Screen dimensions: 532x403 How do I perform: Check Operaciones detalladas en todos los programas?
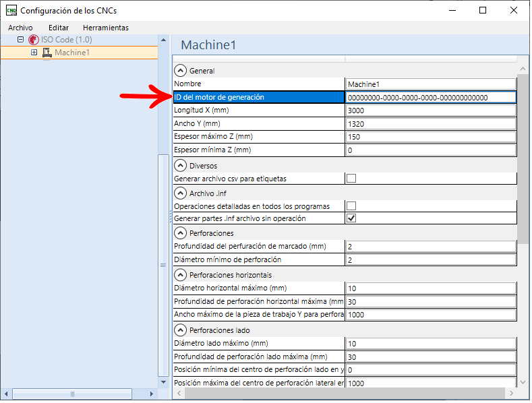click(351, 206)
